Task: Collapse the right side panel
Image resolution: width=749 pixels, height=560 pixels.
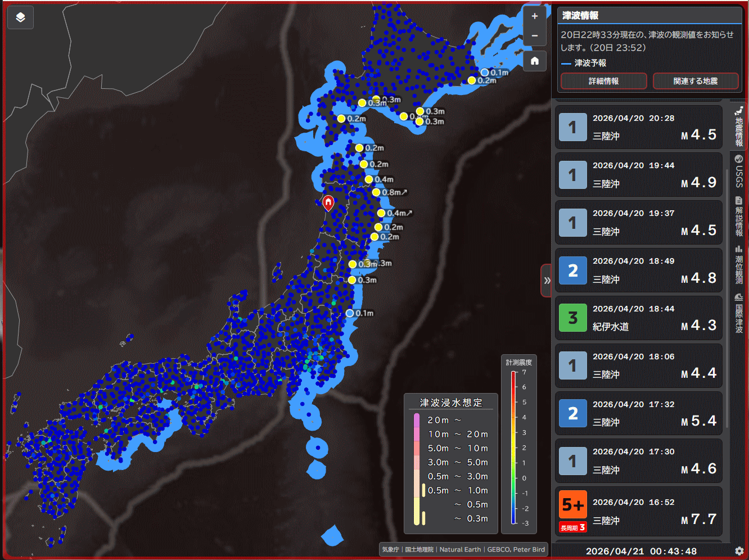Action: (546, 280)
